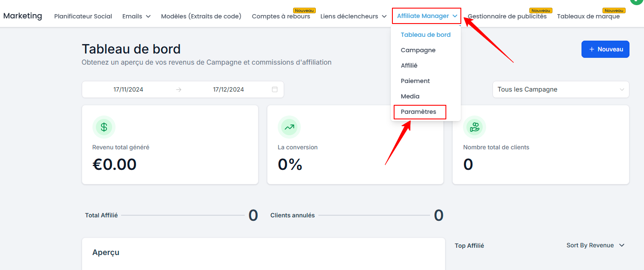Open Media menu entry

point(410,96)
